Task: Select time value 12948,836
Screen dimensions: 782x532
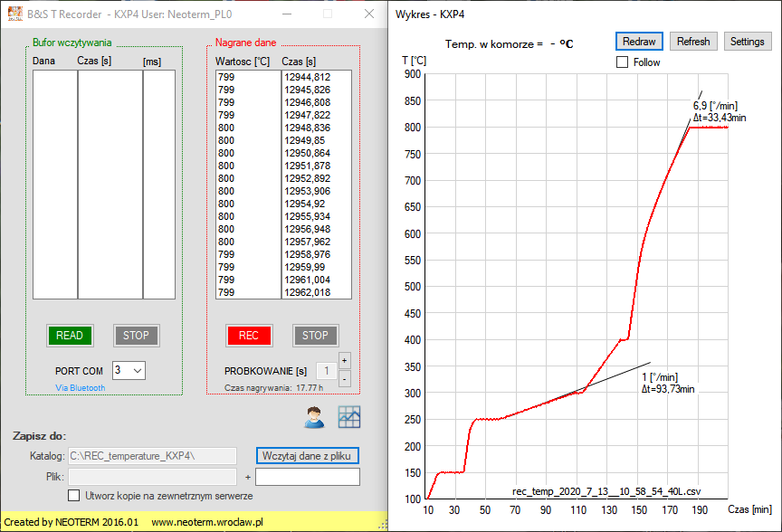Action: tap(307, 128)
